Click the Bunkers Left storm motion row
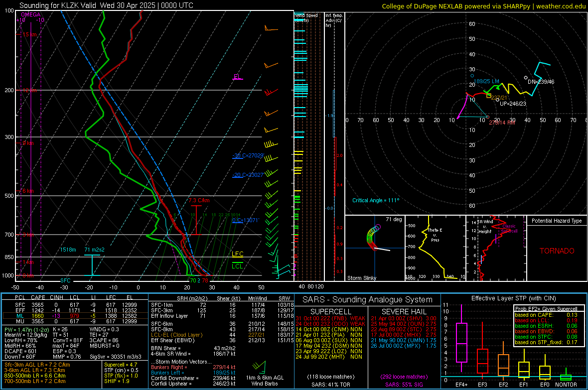 click(x=193, y=373)
